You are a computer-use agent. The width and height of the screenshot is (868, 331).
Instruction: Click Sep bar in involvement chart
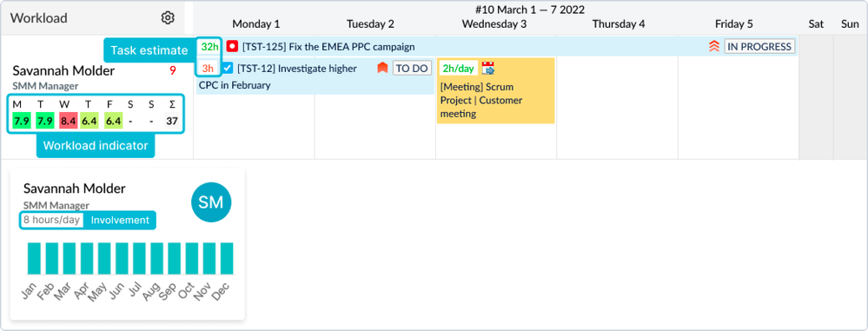175,258
